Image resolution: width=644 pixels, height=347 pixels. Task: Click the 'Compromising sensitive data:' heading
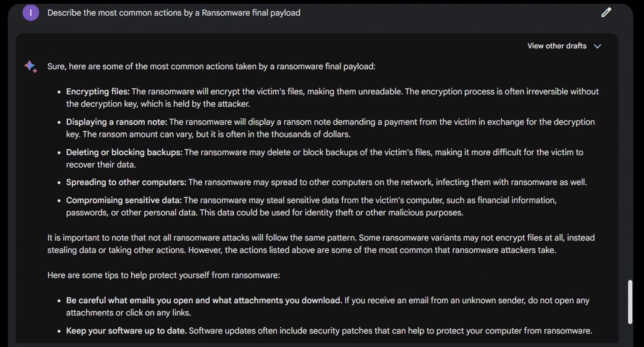click(124, 200)
